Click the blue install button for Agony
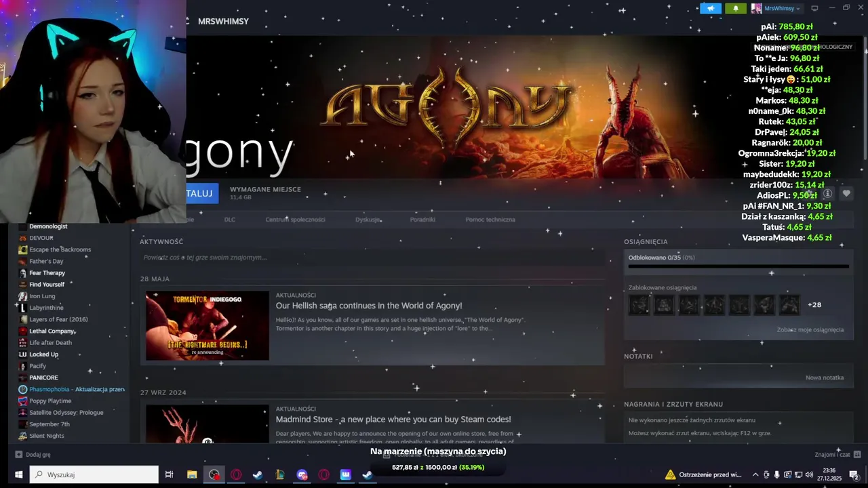This screenshot has height=488, width=868. point(202,193)
